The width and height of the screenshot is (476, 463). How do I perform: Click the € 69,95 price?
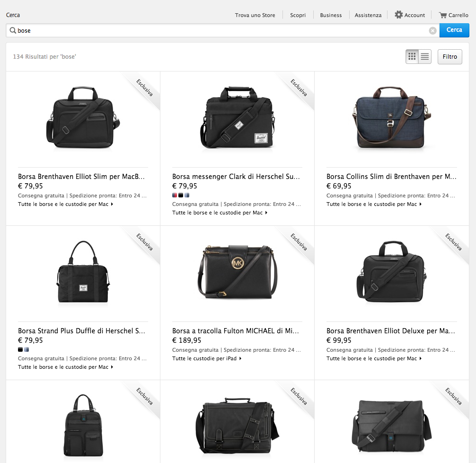(x=339, y=186)
